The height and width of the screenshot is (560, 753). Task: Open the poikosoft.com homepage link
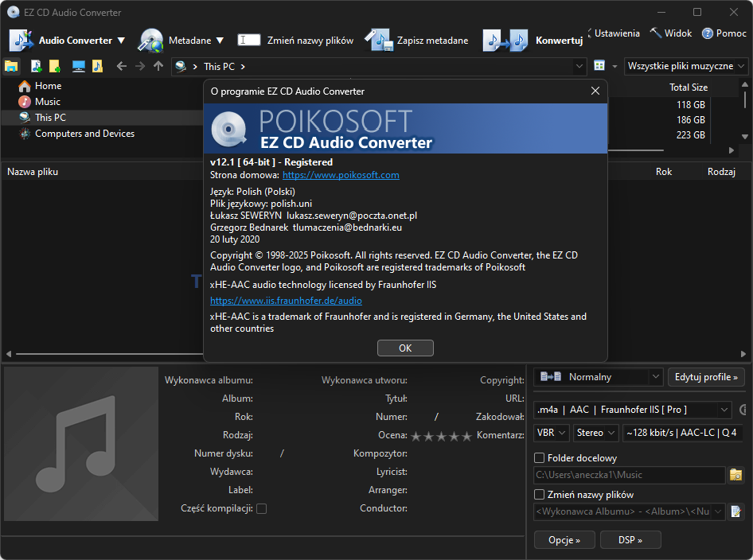(x=341, y=175)
